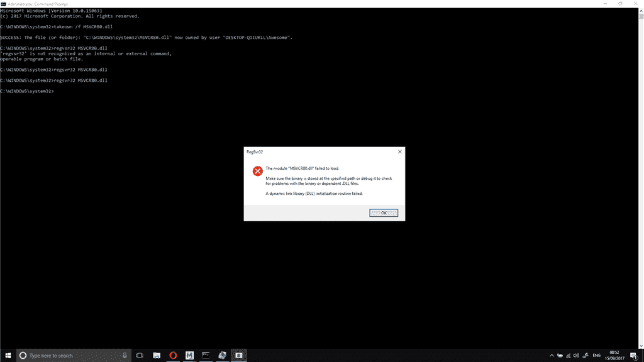Click the scrollbar down arrow in Command Prompt

pos(641,346)
